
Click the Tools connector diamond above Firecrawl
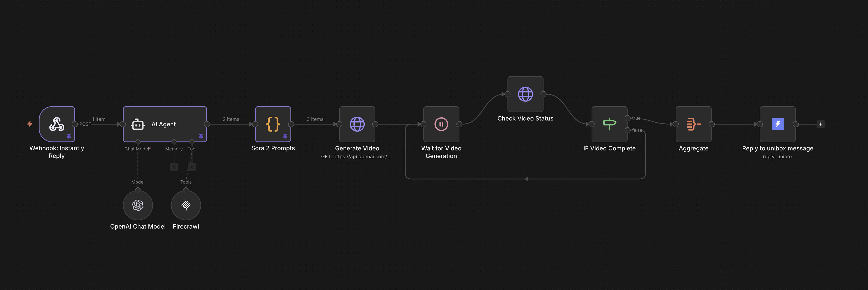pyautogui.click(x=186, y=190)
